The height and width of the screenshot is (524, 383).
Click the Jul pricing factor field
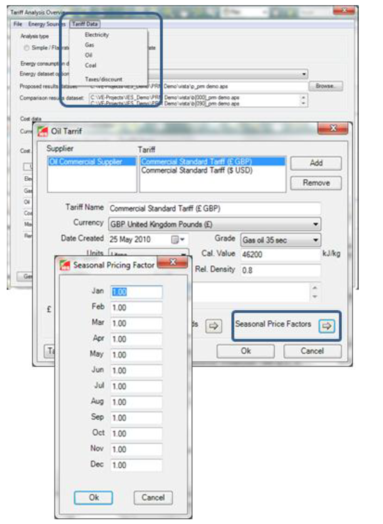pos(136,386)
